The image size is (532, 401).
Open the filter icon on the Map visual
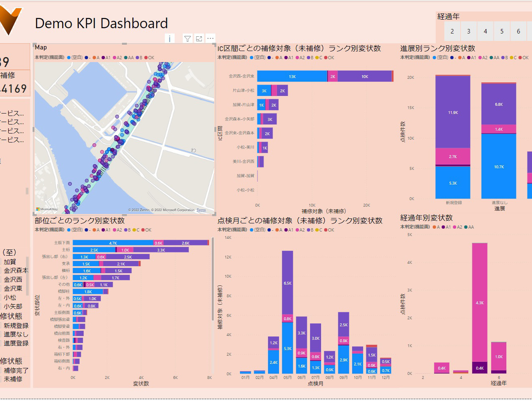pyautogui.click(x=187, y=39)
